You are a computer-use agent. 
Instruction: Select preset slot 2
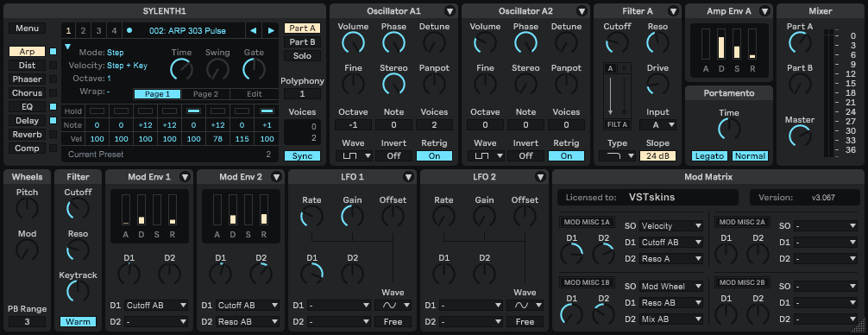(x=84, y=30)
